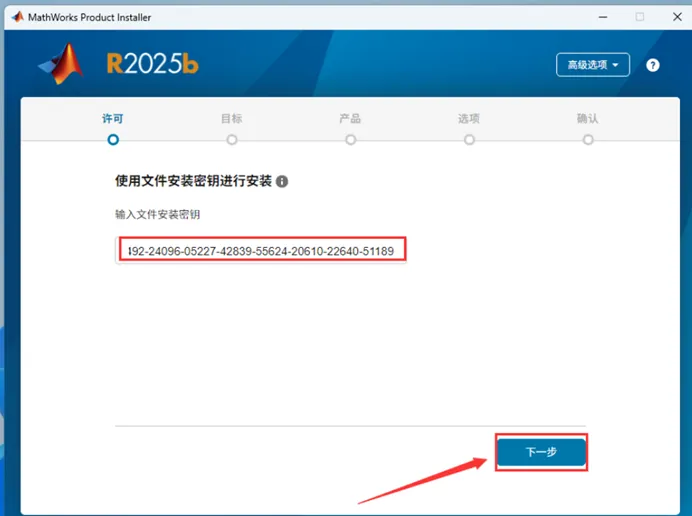Click the MathWorks Product Installer title text
This screenshot has height=516, width=692.
pyautogui.click(x=90, y=17)
